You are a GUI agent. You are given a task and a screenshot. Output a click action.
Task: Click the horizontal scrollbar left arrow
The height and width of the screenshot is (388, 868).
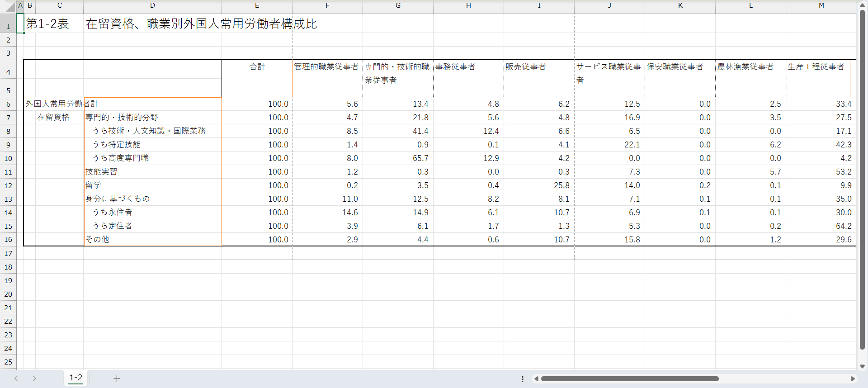(x=536, y=379)
